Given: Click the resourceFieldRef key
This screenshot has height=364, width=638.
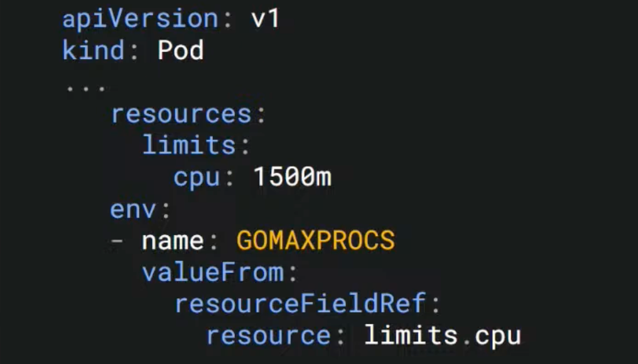Looking at the screenshot, I should 300,303.
